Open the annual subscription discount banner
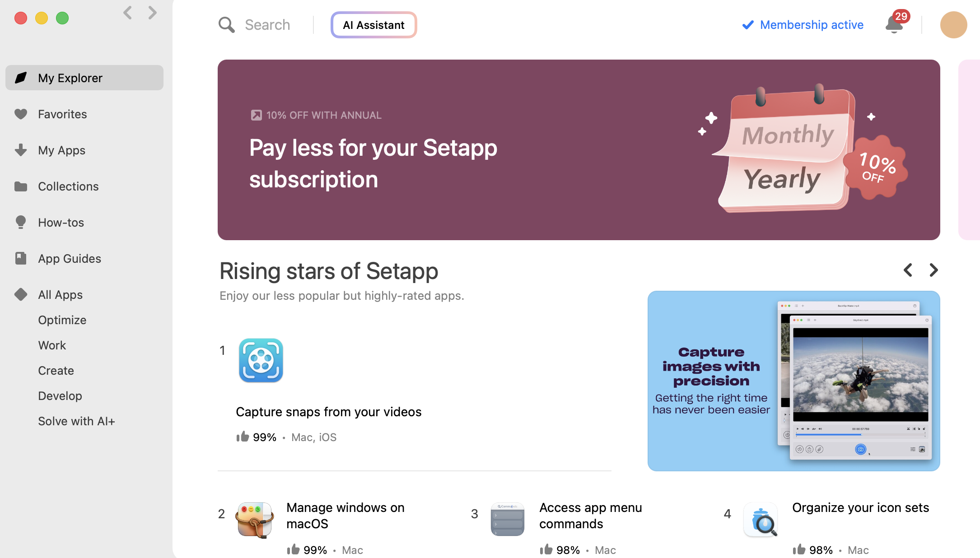Image resolution: width=980 pixels, height=558 pixels. [x=579, y=149]
